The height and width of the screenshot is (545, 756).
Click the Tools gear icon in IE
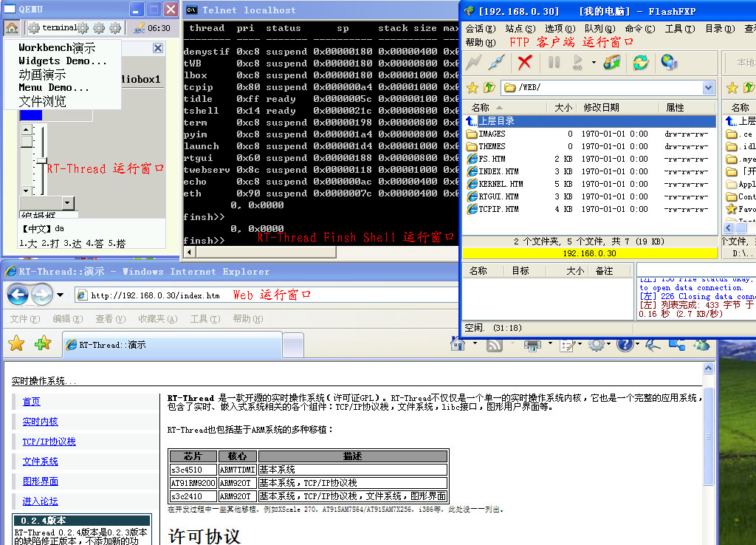596,344
